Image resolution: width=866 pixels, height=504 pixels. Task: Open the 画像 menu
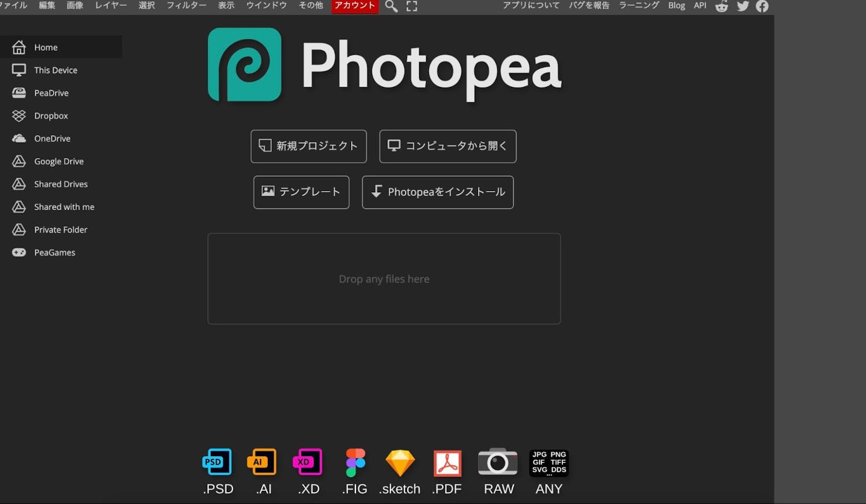coord(75,5)
